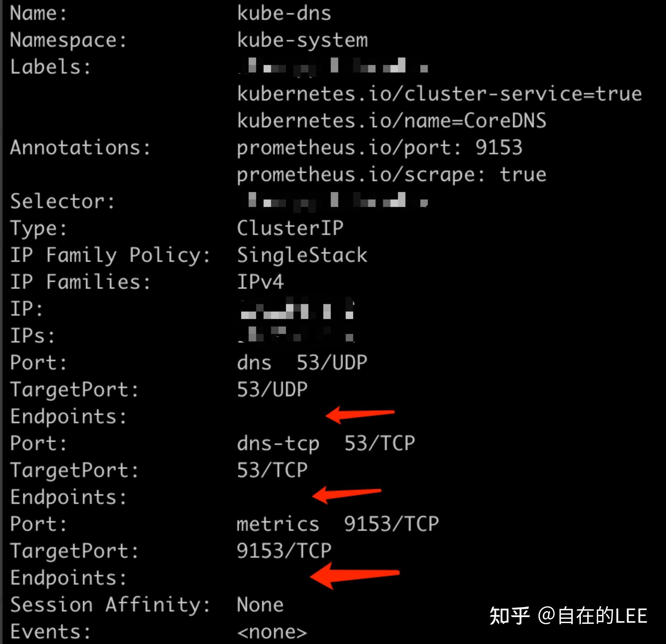Click the ClusterIP type value
This screenshot has height=644, width=666.
290,228
